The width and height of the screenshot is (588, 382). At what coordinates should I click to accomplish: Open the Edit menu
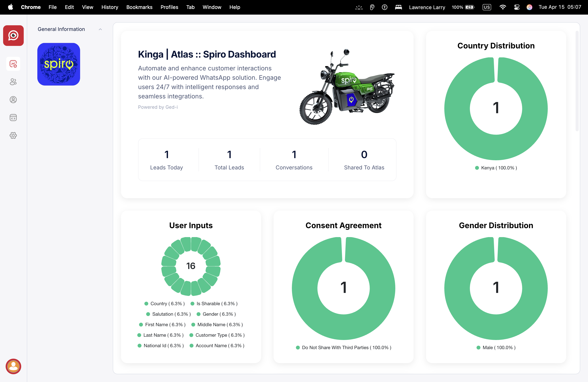coord(69,7)
